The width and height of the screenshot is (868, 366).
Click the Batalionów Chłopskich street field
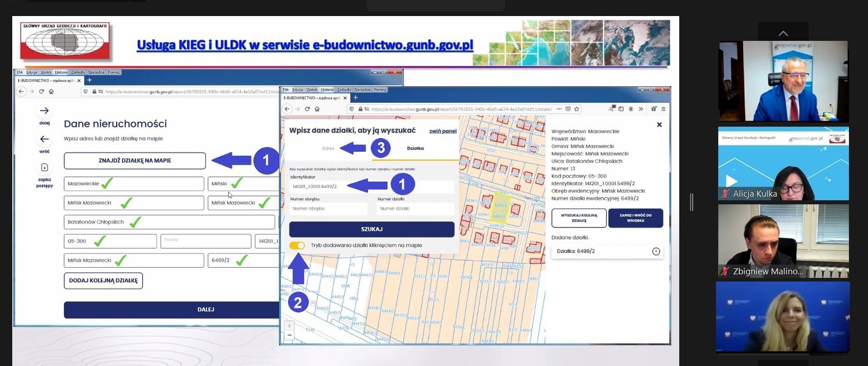170,222
